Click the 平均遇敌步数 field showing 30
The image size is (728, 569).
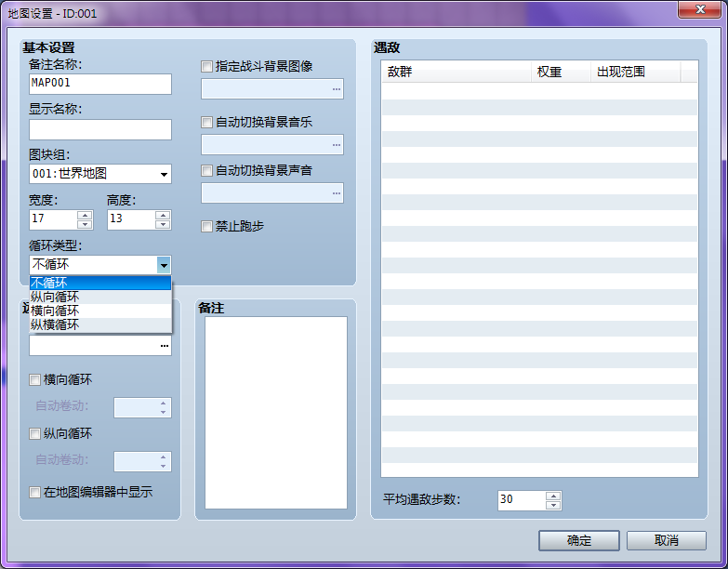click(x=522, y=500)
